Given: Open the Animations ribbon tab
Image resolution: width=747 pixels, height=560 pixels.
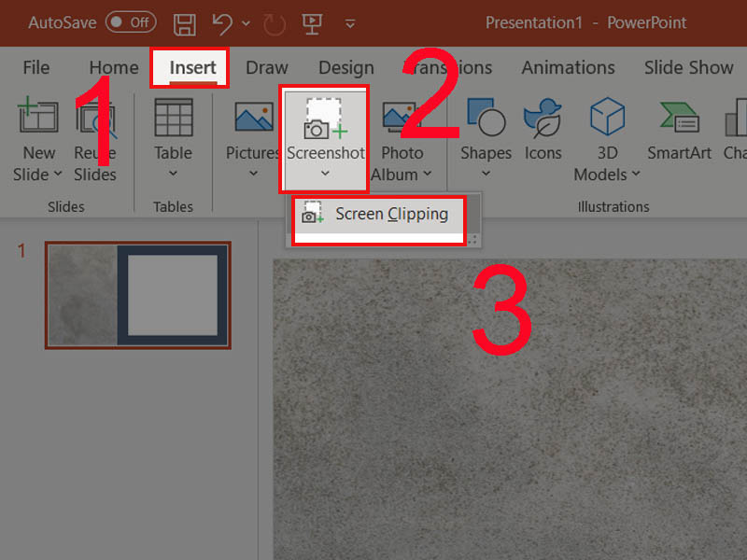Looking at the screenshot, I should [568, 67].
